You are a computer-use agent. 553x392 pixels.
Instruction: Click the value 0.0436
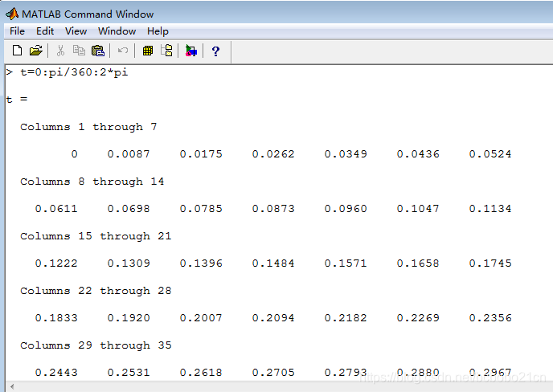(x=418, y=154)
